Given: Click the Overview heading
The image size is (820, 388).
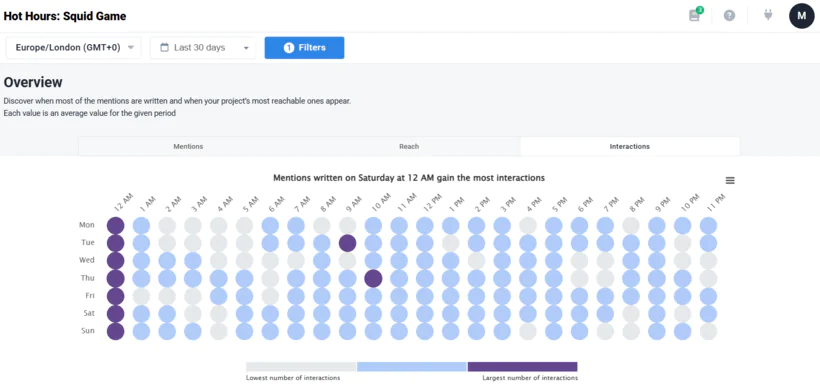Looking at the screenshot, I should click(33, 82).
